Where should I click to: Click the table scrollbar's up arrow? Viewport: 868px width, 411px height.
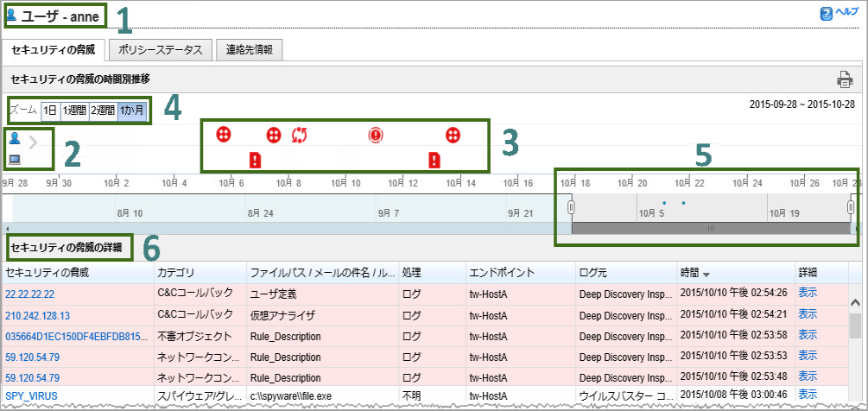(x=855, y=303)
